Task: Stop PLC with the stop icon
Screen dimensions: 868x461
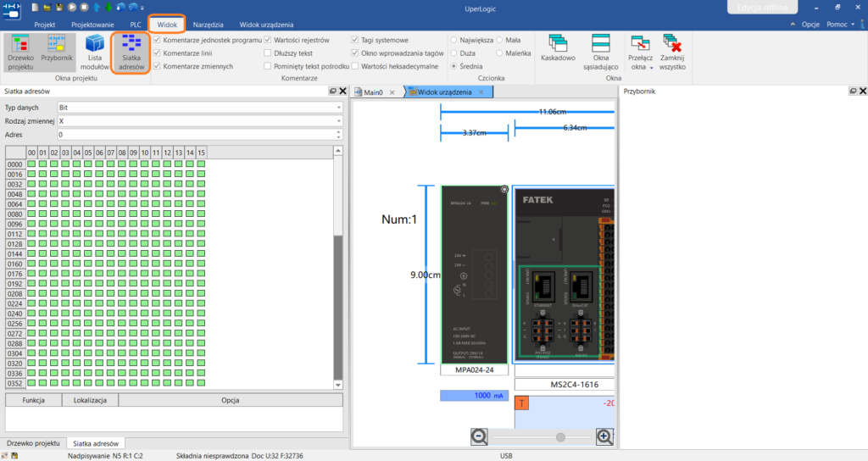Action: 84,8
